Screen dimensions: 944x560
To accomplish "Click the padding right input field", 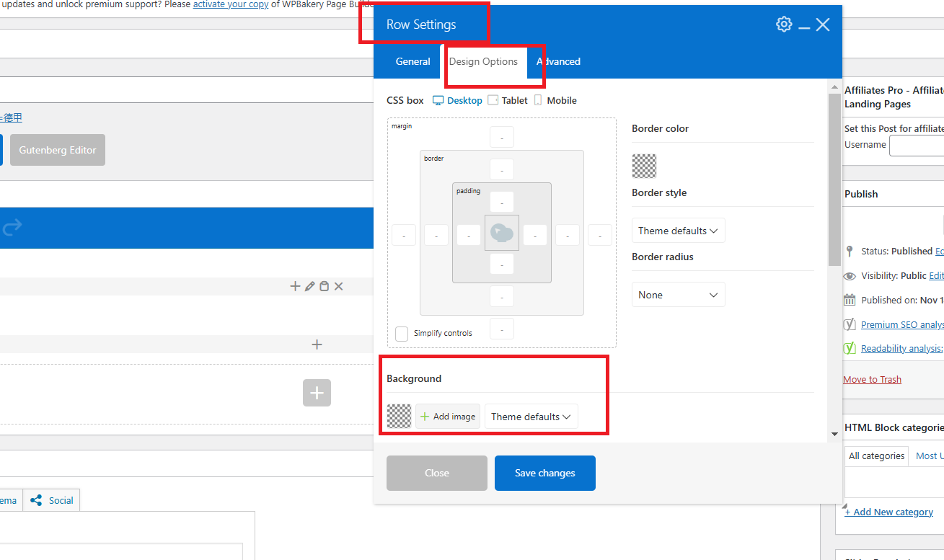I will [x=535, y=235].
